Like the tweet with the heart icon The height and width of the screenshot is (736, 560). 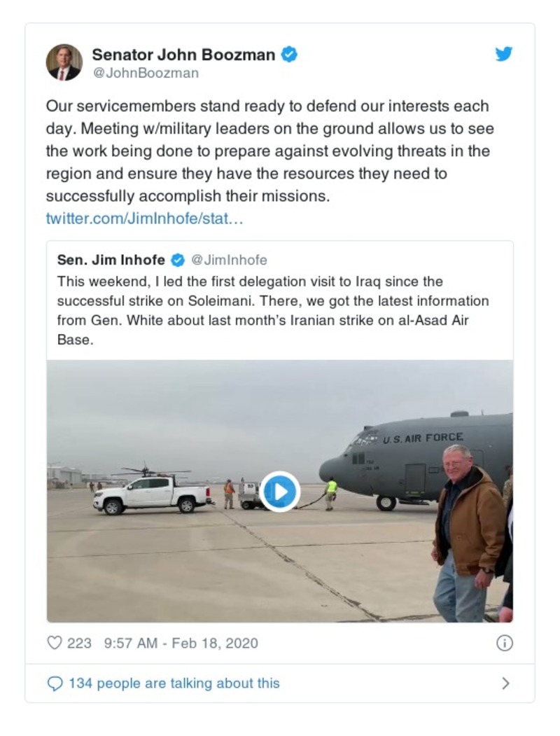55,643
